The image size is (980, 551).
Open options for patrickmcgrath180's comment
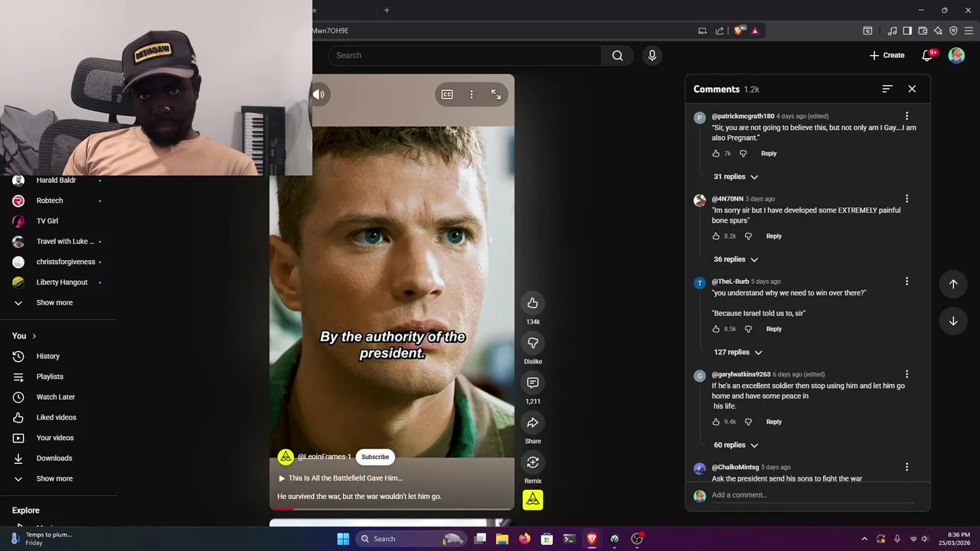pyautogui.click(x=906, y=116)
